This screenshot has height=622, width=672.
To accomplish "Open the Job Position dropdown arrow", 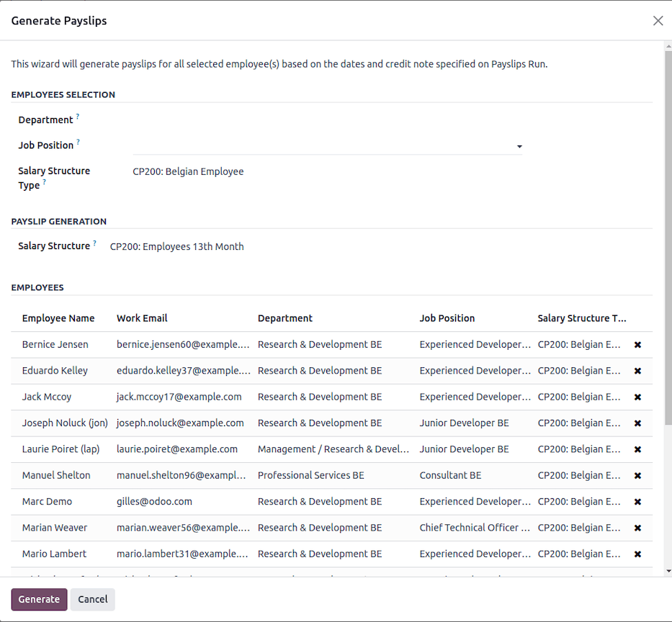I will pyautogui.click(x=519, y=147).
